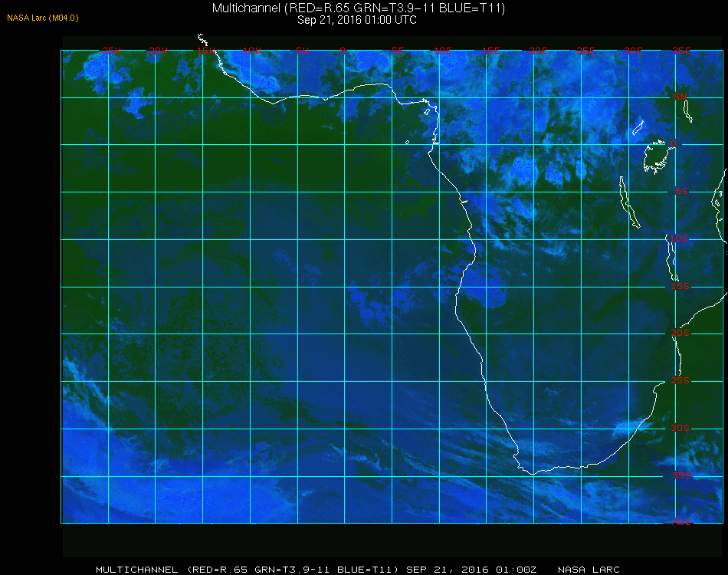Click the 10W longitude label
Image resolution: width=728 pixels, height=575 pixels.
(252, 51)
